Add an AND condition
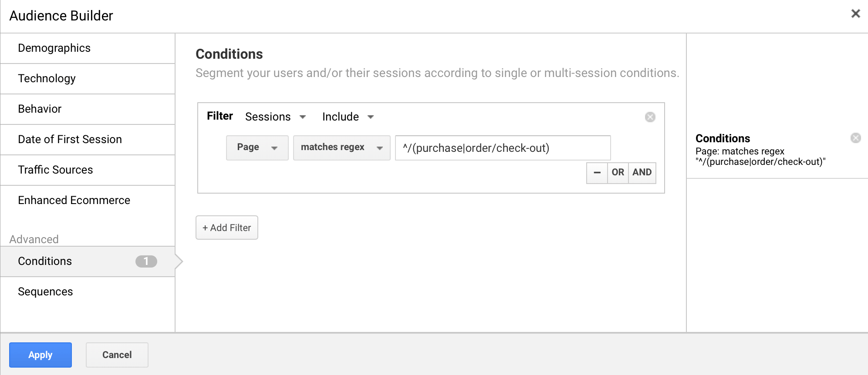The image size is (868, 375). (642, 173)
